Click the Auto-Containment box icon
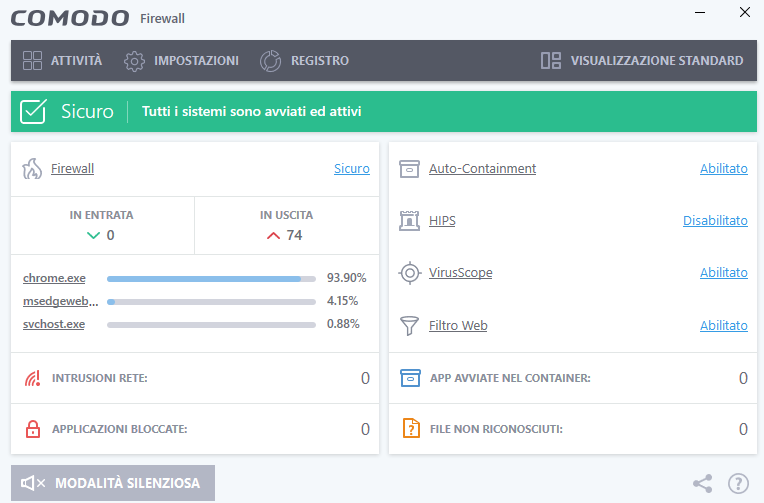 409,169
